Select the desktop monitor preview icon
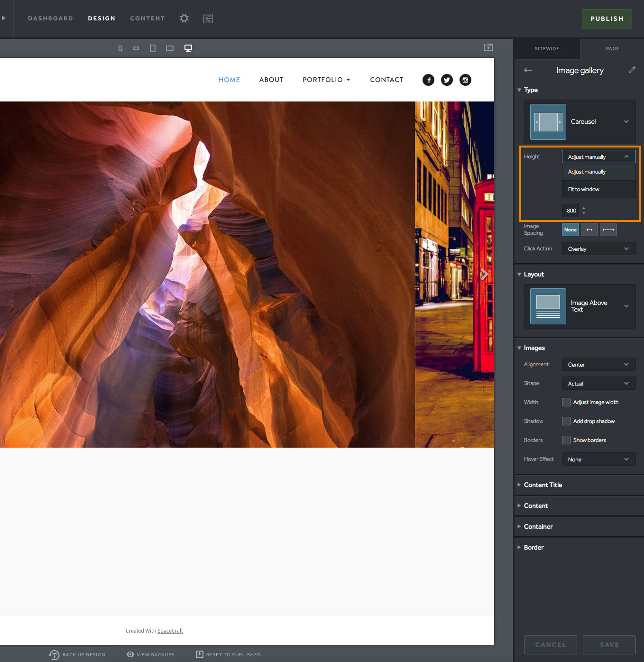The width and height of the screenshot is (644, 662). click(x=188, y=48)
